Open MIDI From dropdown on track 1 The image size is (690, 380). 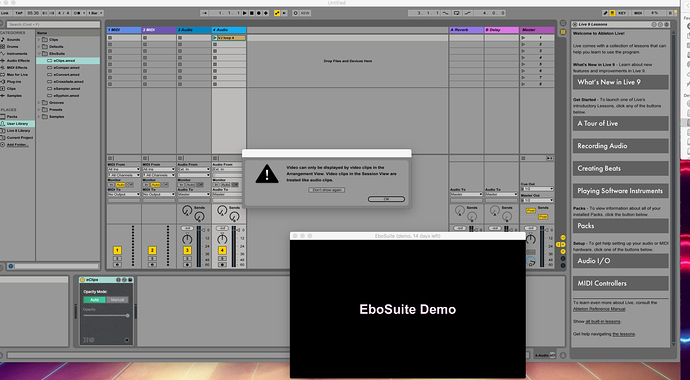[x=124, y=169]
